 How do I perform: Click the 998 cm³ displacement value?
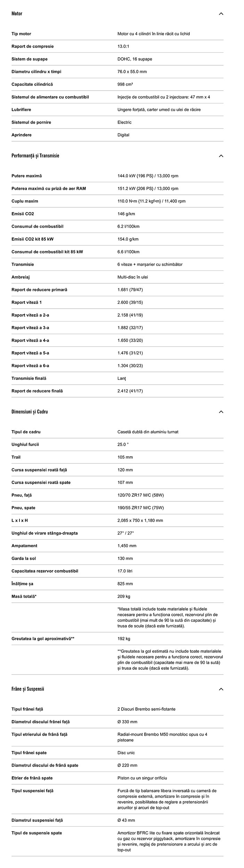pyautogui.click(x=125, y=84)
